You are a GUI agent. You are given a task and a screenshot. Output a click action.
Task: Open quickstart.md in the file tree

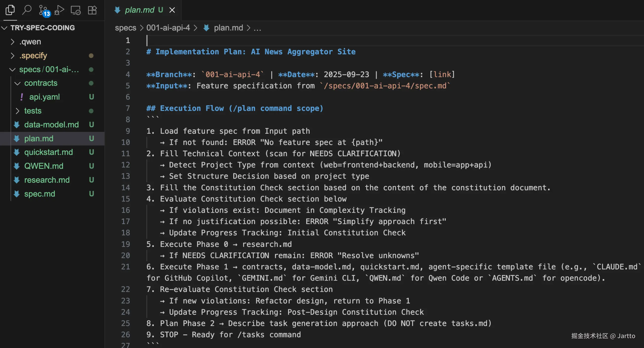(x=48, y=152)
